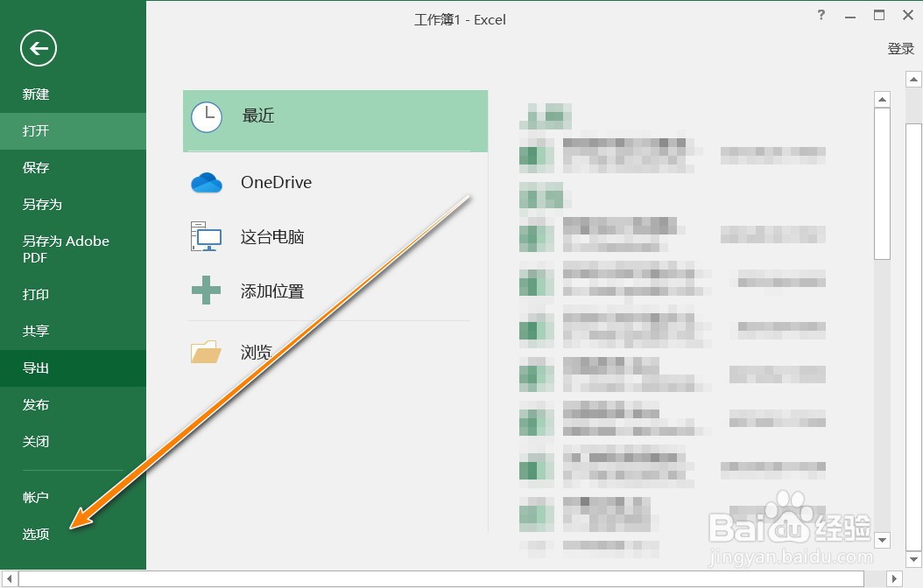Open 浏览 to browse files
This screenshot has height=588, width=923.
pyautogui.click(x=335, y=353)
